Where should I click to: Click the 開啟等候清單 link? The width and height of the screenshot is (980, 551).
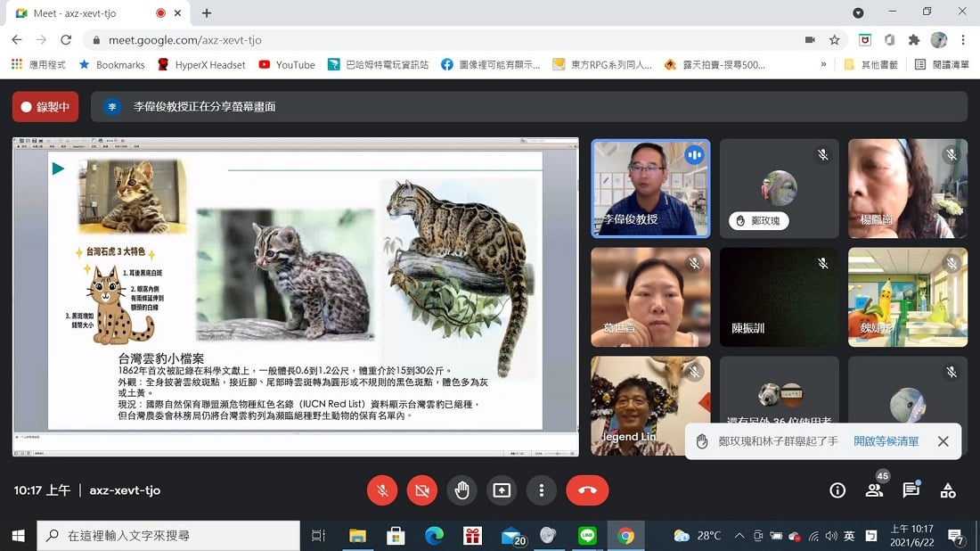click(886, 441)
